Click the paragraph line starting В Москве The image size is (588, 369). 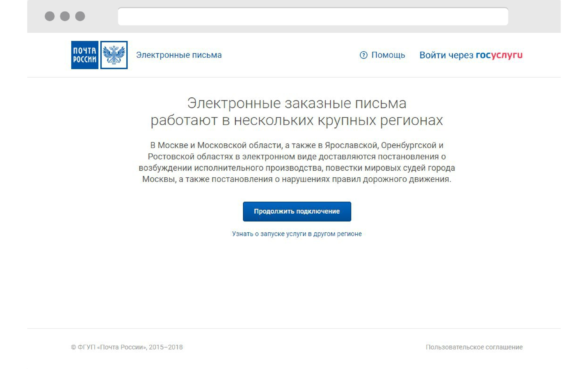pyautogui.click(x=297, y=145)
